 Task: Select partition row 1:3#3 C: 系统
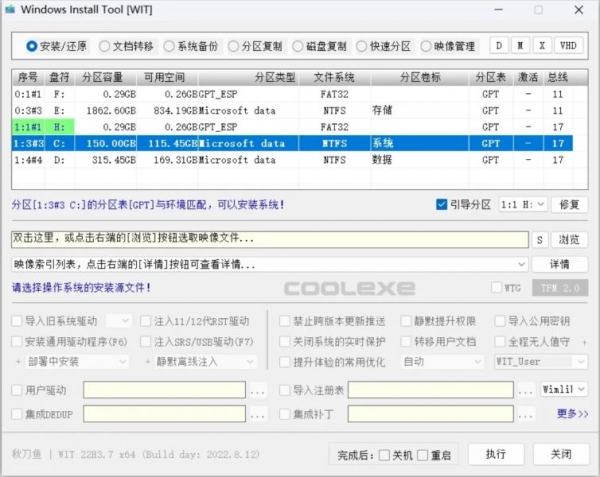tap(293, 143)
